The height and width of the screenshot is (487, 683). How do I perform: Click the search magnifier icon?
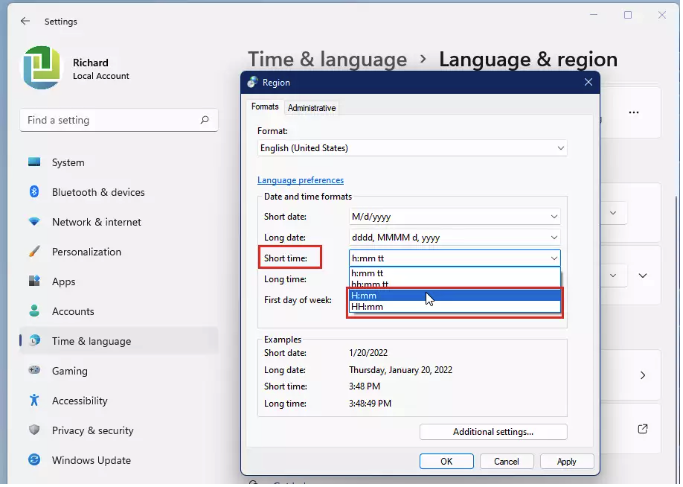pos(205,120)
